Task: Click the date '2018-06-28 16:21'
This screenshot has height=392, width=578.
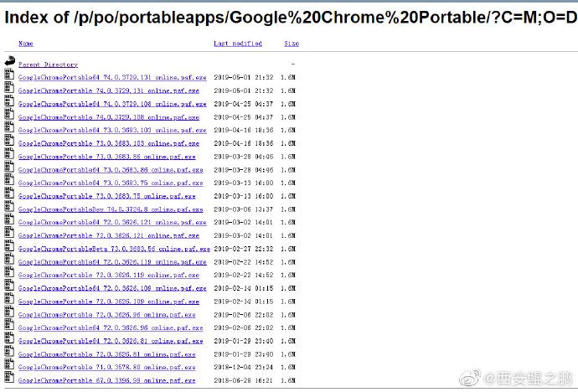Action: [x=244, y=380]
